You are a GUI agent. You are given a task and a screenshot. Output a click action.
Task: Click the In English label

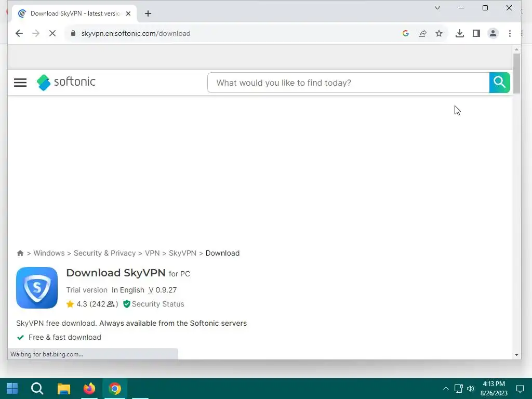click(128, 290)
